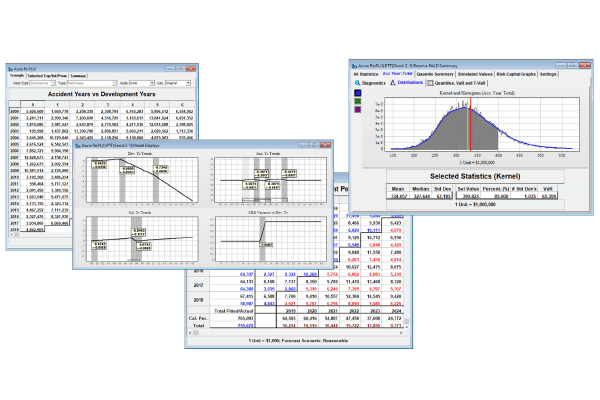Click the Median value cell

[x=420, y=196]
